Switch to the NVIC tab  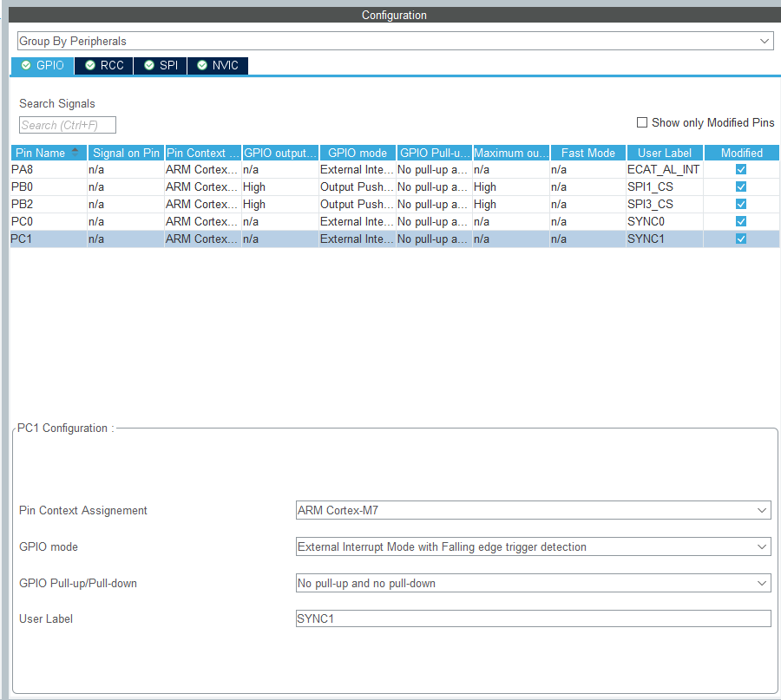click(x=218, y=66)
